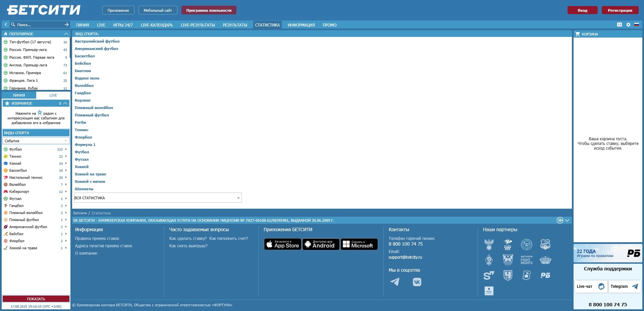The width and height of the screenshot is (644, 311).
Task: Open the settings gear icon
Action: click(x=628, y=25)
